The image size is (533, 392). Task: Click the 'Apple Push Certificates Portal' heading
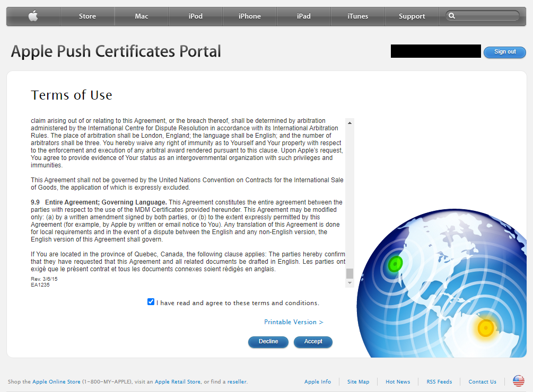click(116, 51)
